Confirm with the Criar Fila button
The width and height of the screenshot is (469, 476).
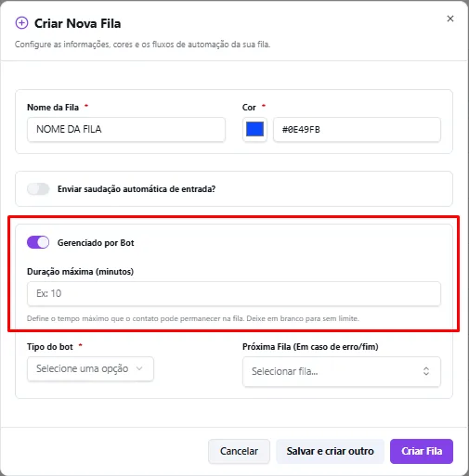(422, 451)
